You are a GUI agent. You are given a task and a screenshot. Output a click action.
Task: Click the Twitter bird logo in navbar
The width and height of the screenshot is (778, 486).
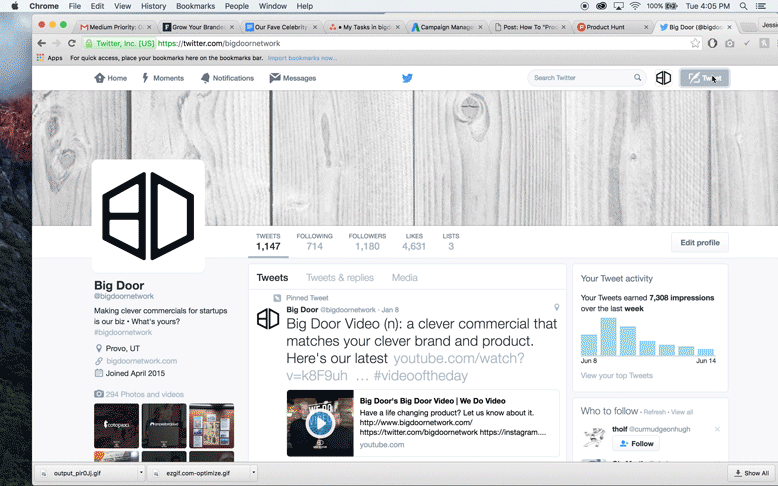point(407,78)
